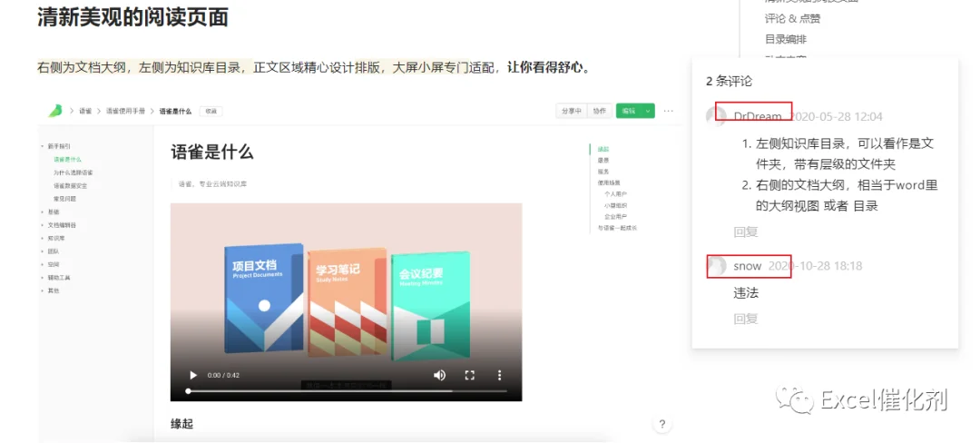The width and height of the screenshot is (980, 443).
Task: Click the bold text 让你看得舒心
Action: (x=547, y=67)
